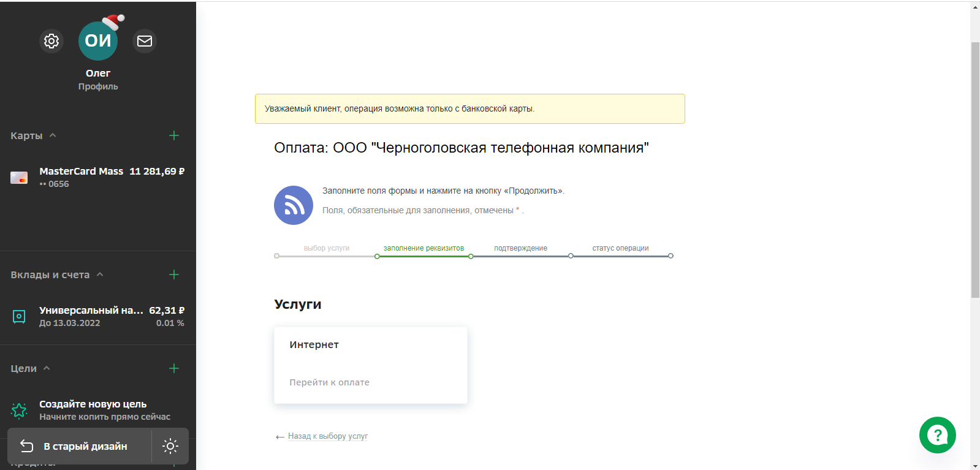Click the заполнение реквизитов step label
The height and width of the screenshot is (470, 980).
point(424,248)
